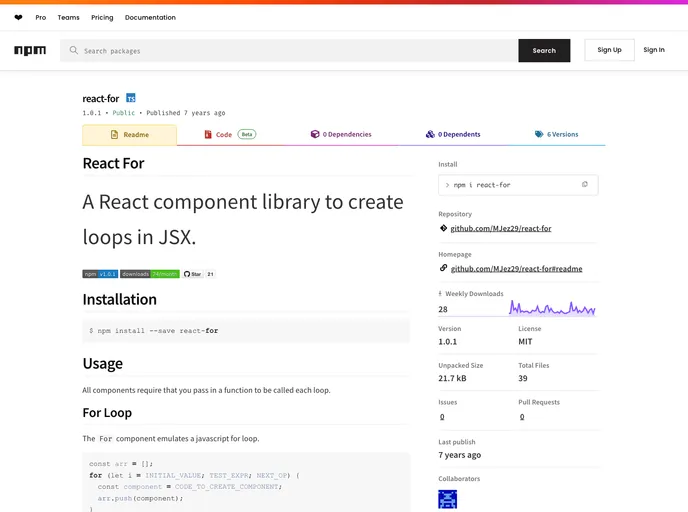
Task: Click the star count 21 badge
Action: click(x=211, y=274)
